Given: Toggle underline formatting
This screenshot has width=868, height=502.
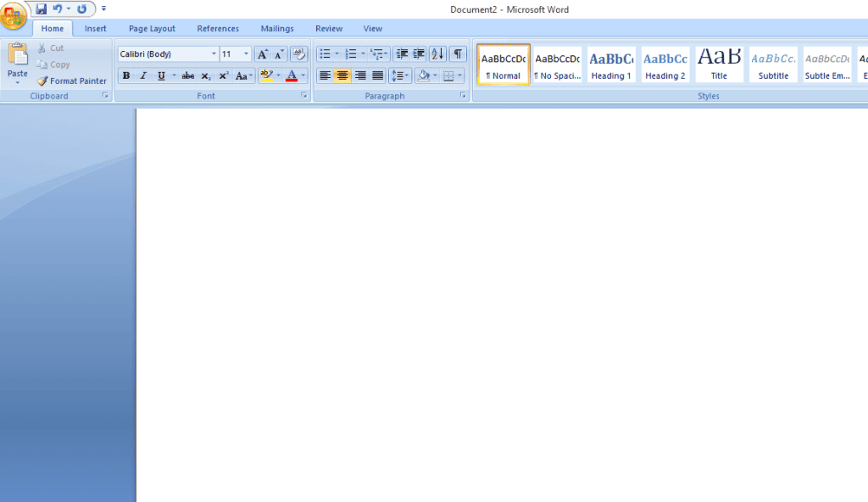Looking at the screenshot, I should coord(161,76).
